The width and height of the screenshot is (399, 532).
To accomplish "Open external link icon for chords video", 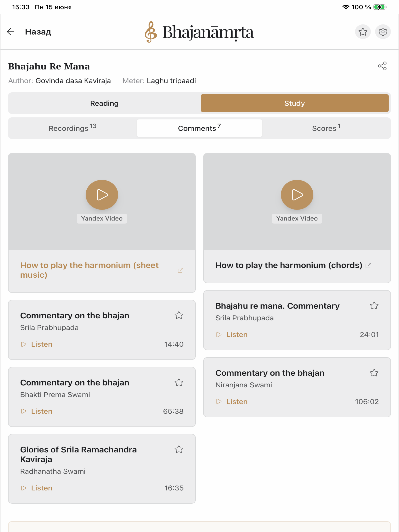I will tap(368, 266).
